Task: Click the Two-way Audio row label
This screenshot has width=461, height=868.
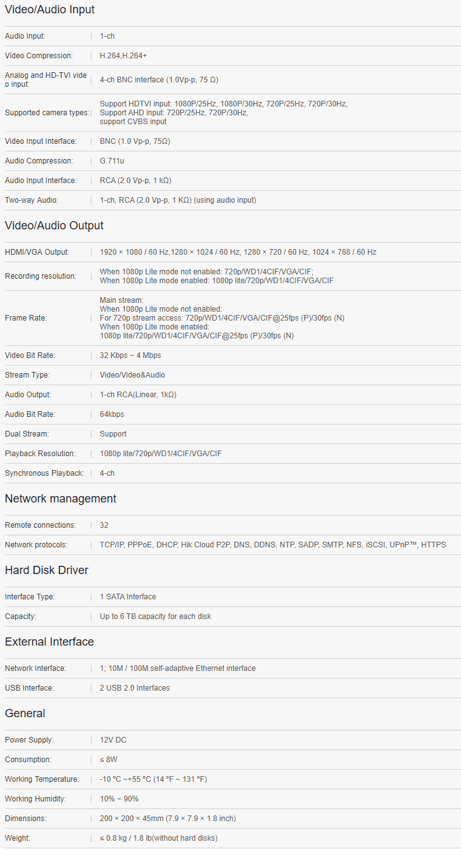Action: coord(31,200)
